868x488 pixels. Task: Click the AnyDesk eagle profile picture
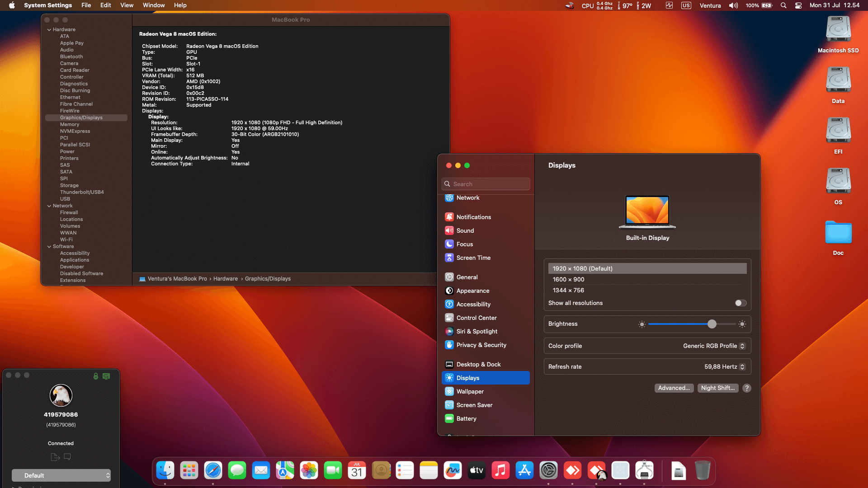click(61, 395)
